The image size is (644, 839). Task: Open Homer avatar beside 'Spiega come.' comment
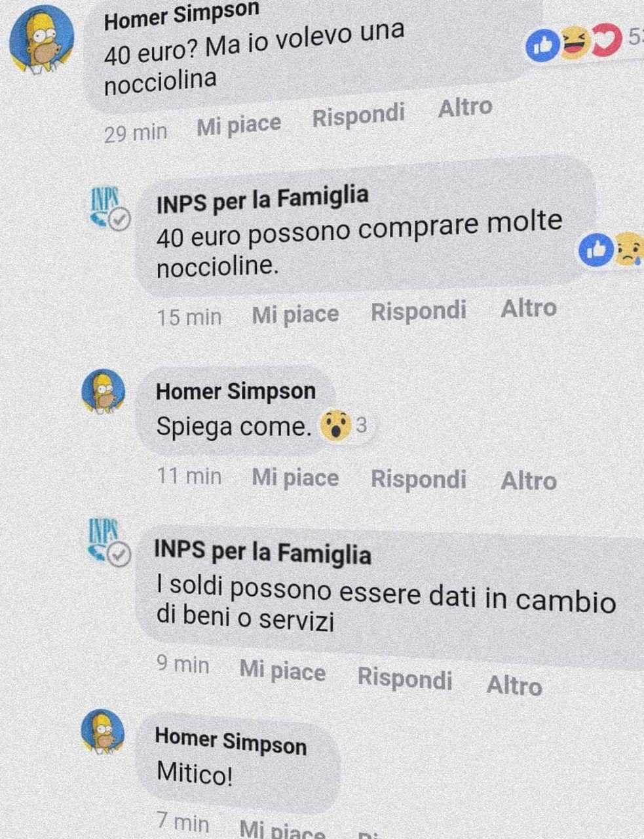tap(102, 391)
